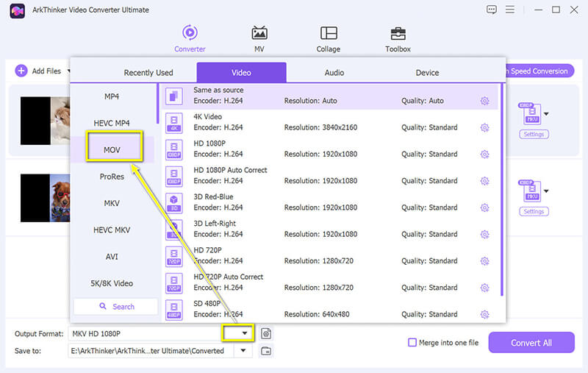Switch to the Video tab
The height and width of the screenshot is (373, 588).
[241, 72]
